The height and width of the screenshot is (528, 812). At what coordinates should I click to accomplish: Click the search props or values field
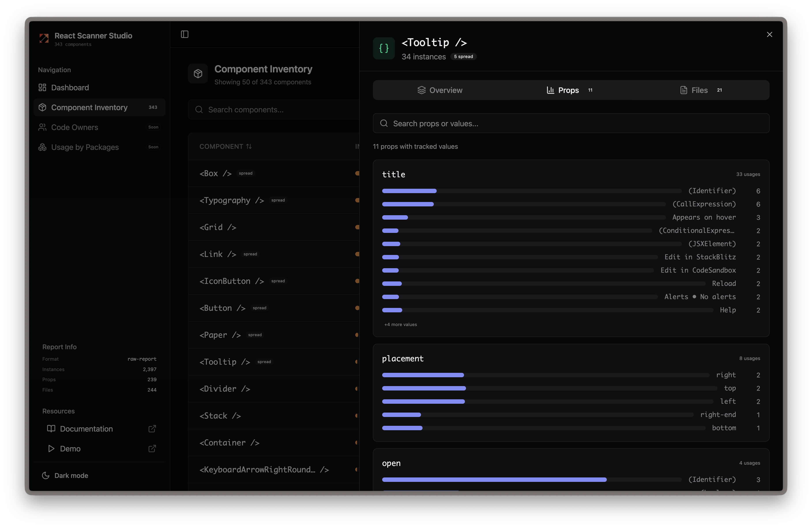click(570, 123)
